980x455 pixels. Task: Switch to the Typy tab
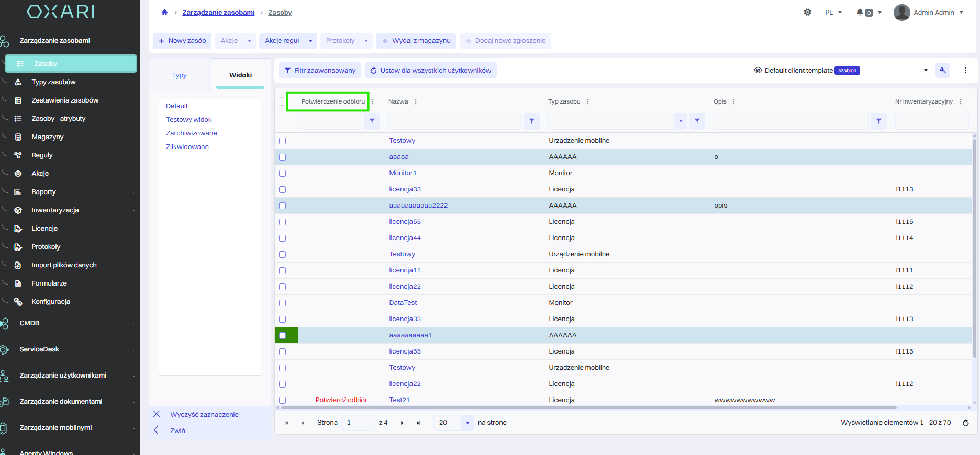tap(180, 75)
